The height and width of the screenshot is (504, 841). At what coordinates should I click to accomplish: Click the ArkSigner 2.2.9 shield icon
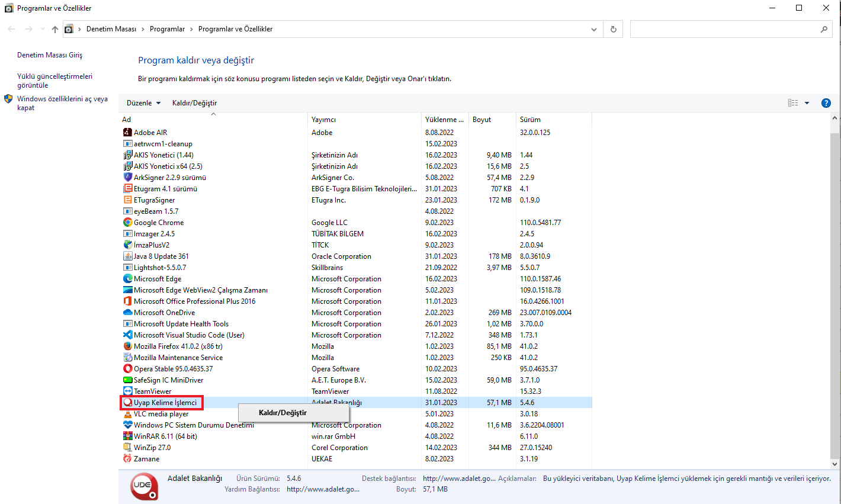coord(127,178)
